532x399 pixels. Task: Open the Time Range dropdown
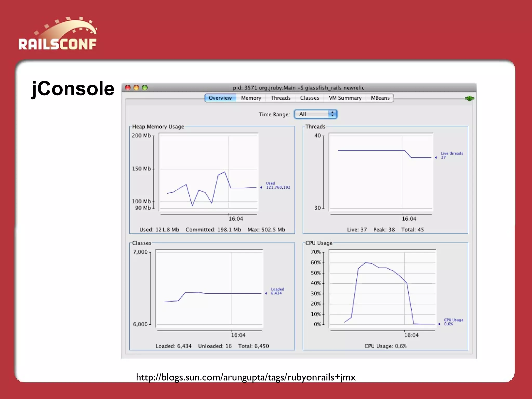(316, 114)
